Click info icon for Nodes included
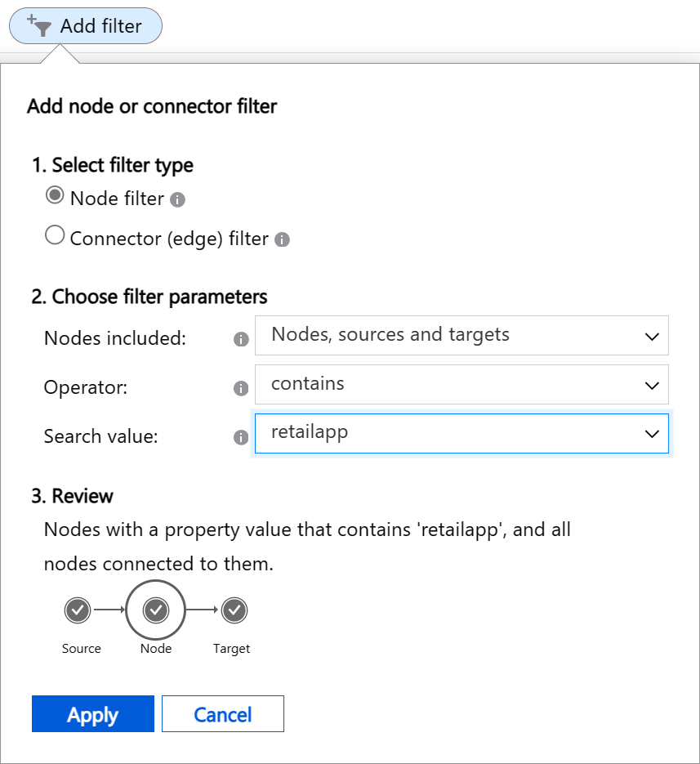 click(x=241, y=339)
